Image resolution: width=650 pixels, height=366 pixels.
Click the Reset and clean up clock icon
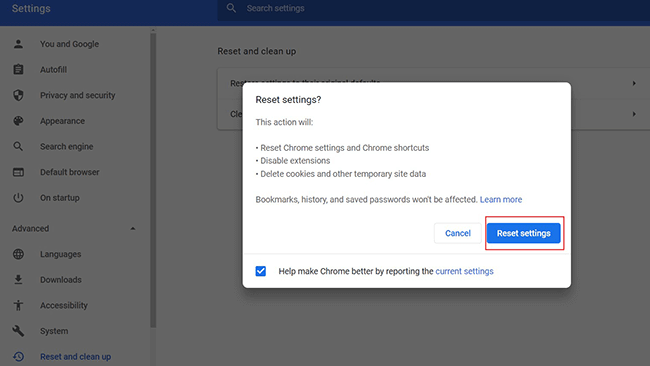pos(18,356)
